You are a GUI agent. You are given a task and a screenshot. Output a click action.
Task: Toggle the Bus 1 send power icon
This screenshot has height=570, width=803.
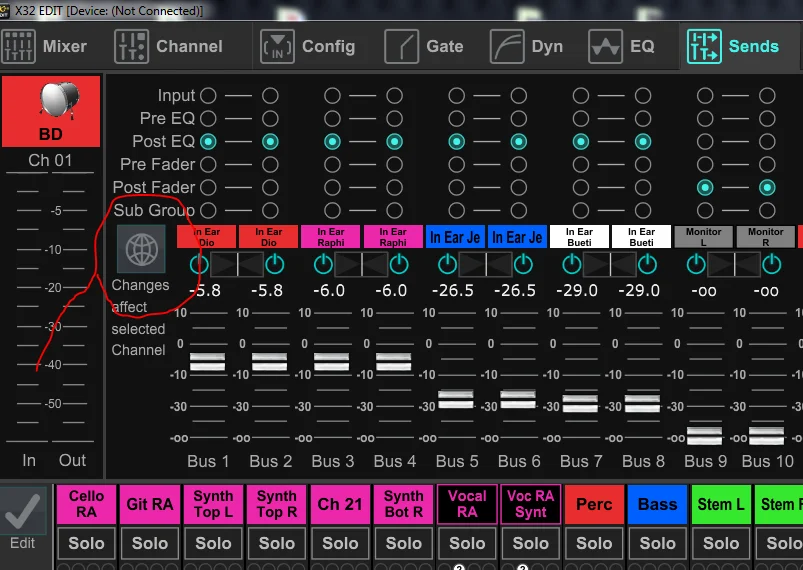199,264
